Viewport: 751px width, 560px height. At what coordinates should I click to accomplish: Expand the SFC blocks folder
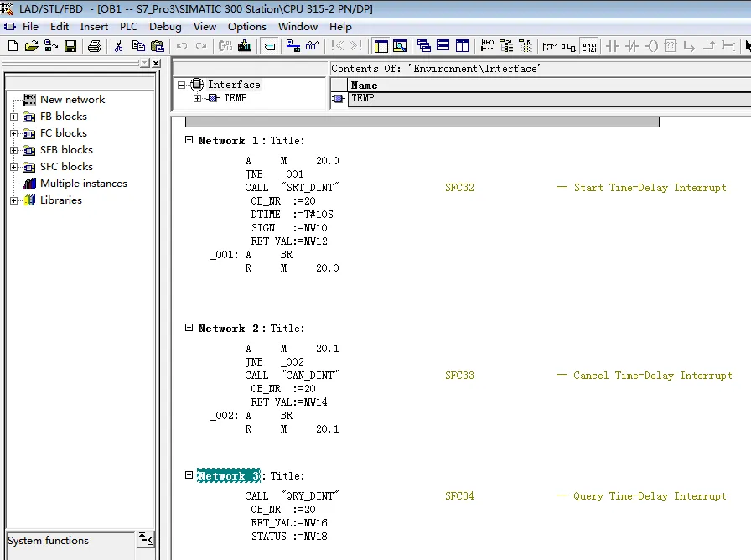[14, 167]
